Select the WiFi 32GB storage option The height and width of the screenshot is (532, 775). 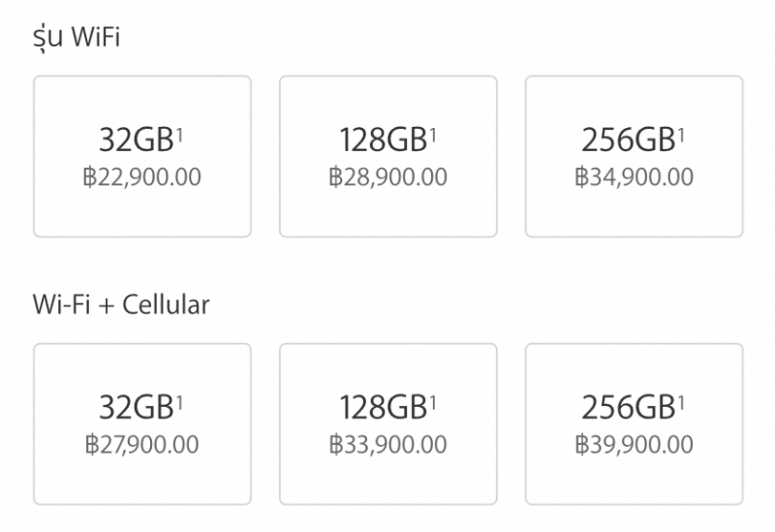[x=142, y=156]
